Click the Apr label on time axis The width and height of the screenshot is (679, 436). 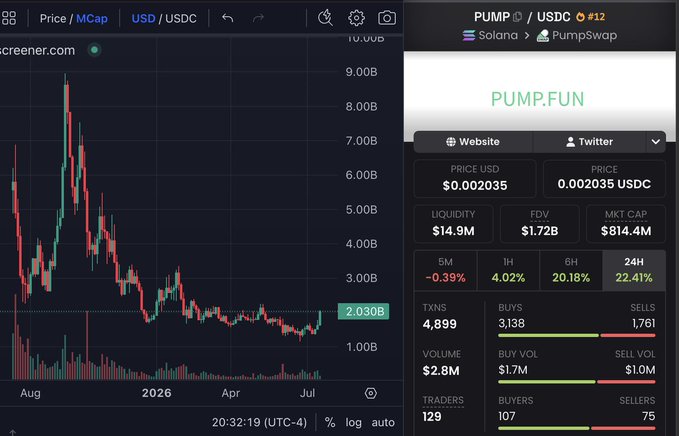[230, 393]
